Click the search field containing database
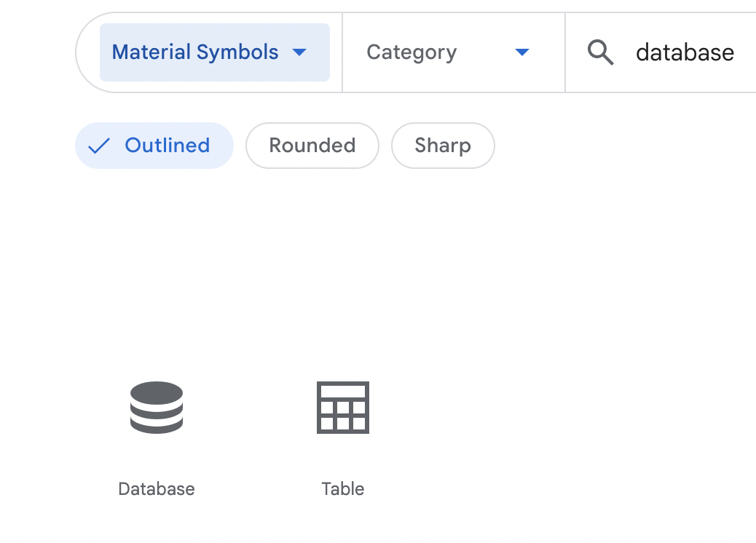The height and width of the screenshot is (543, 756). click(685, 52)
